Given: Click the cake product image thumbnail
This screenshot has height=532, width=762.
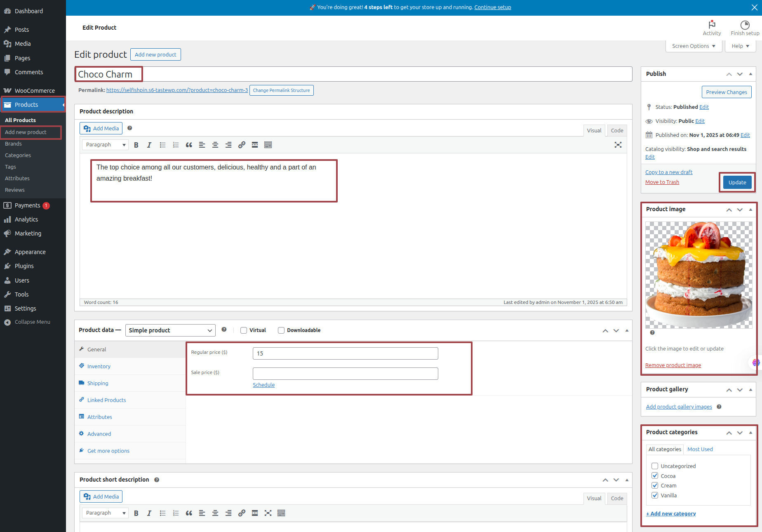Looking at the screenshot, I should 698,275.
